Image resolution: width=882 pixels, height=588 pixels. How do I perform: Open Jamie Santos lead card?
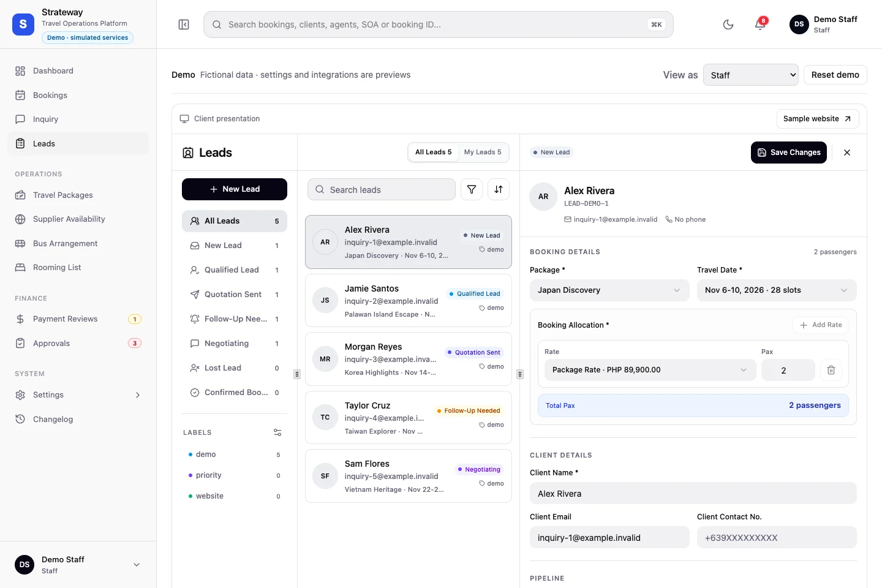409,301
